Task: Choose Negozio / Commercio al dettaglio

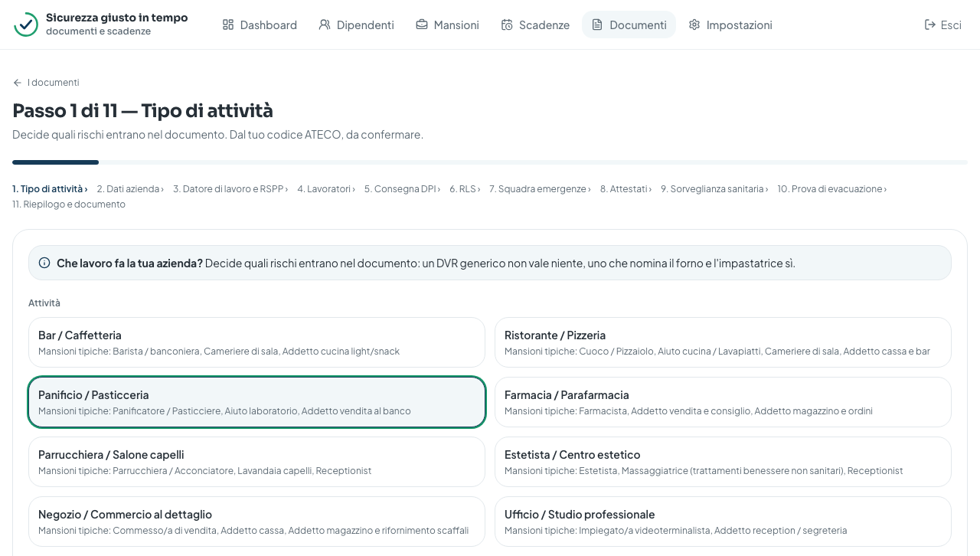Action: (256, 522)
